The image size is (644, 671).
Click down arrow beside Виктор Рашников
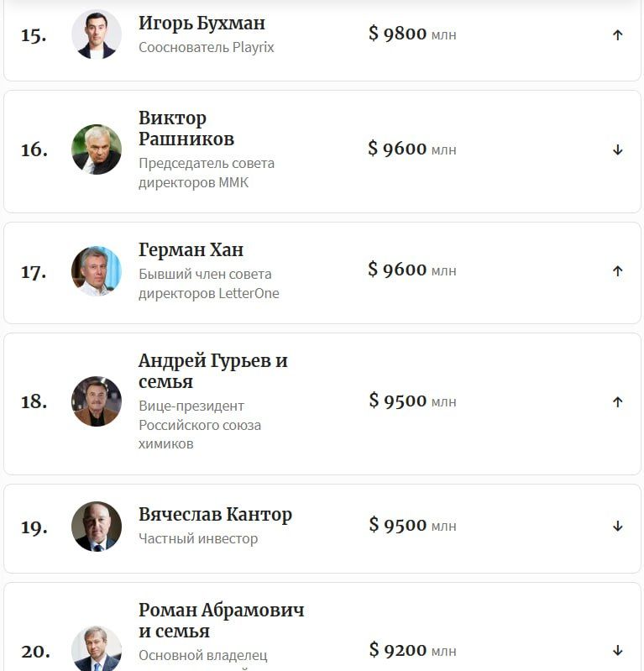tap(617, 150)
